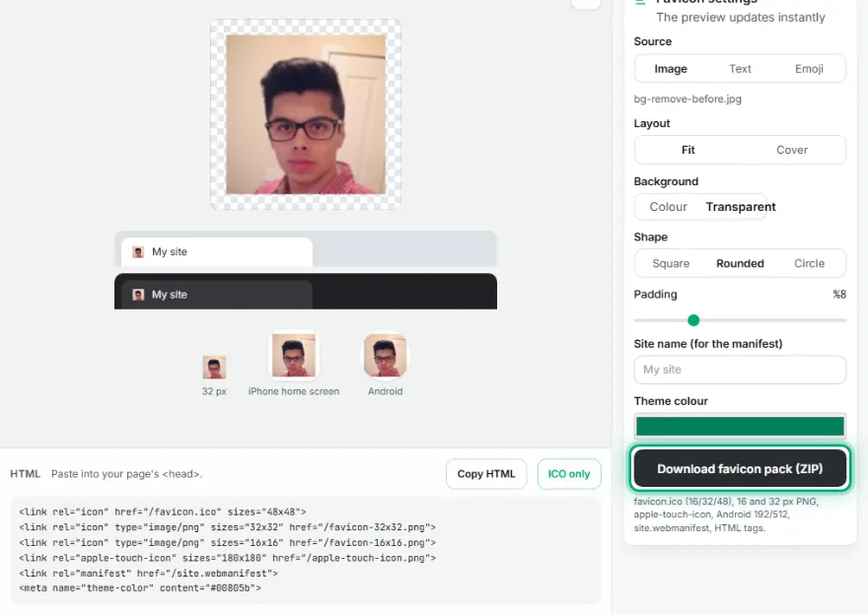Click the iPhone home screen icon preview
Image resolution: width=868 pixels, height=615 pixels.
tap(294, 356)
